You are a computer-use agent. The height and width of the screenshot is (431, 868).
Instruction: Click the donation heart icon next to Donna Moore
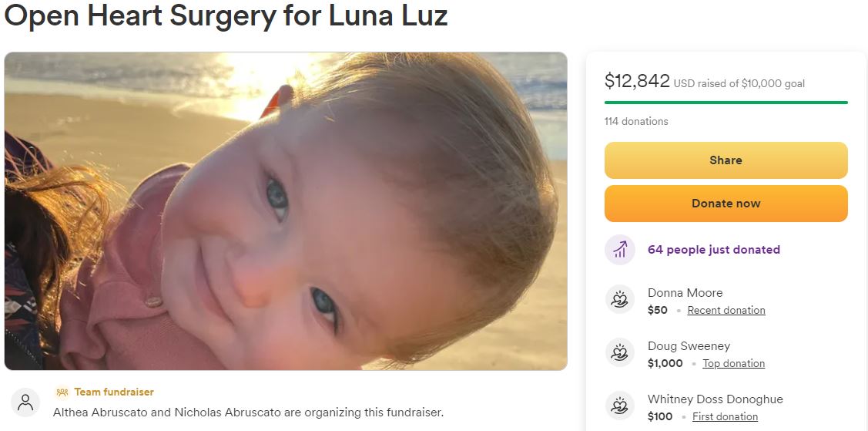point(619,300)
